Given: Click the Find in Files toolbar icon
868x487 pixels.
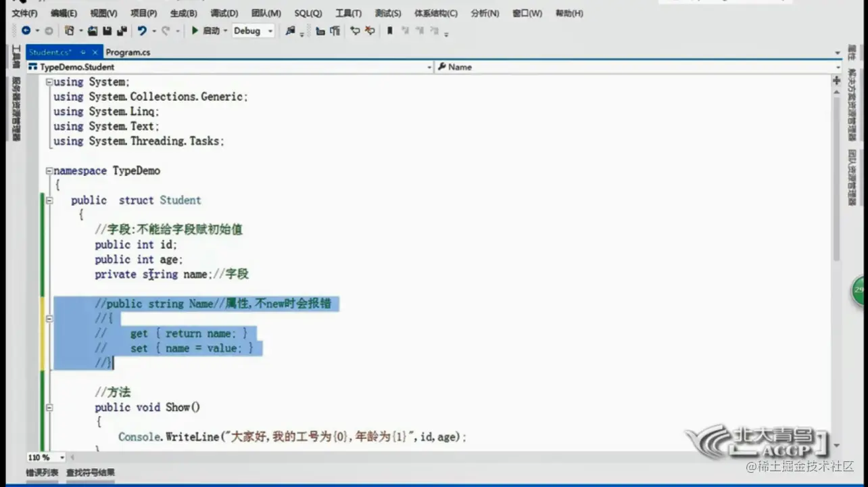Looking at the screenshot, I should tap(291, 30).
